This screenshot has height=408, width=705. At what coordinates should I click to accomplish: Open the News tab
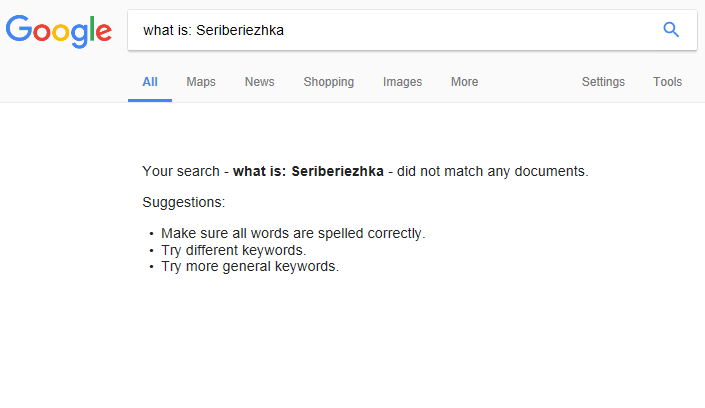pos(259,82)
